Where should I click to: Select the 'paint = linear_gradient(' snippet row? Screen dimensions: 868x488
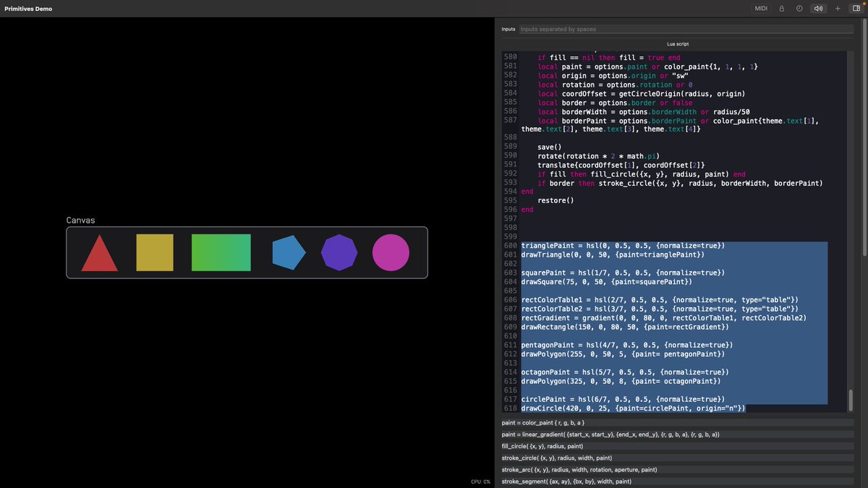(678, 435)
